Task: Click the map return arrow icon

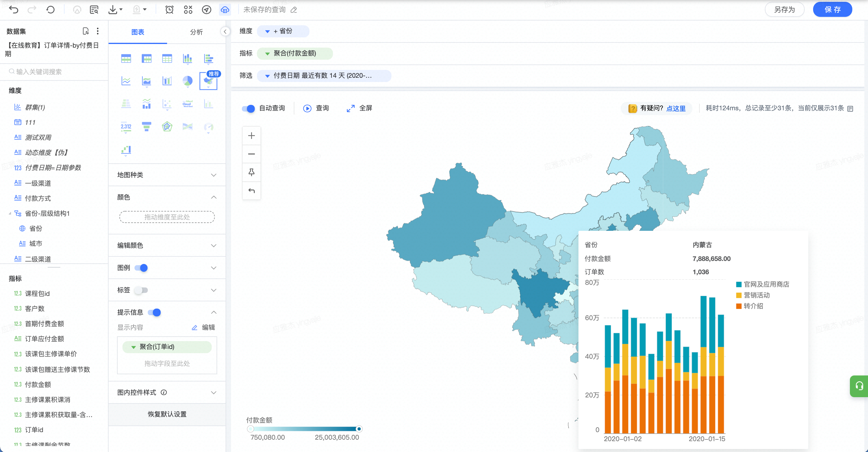Action: click(251, 191)
